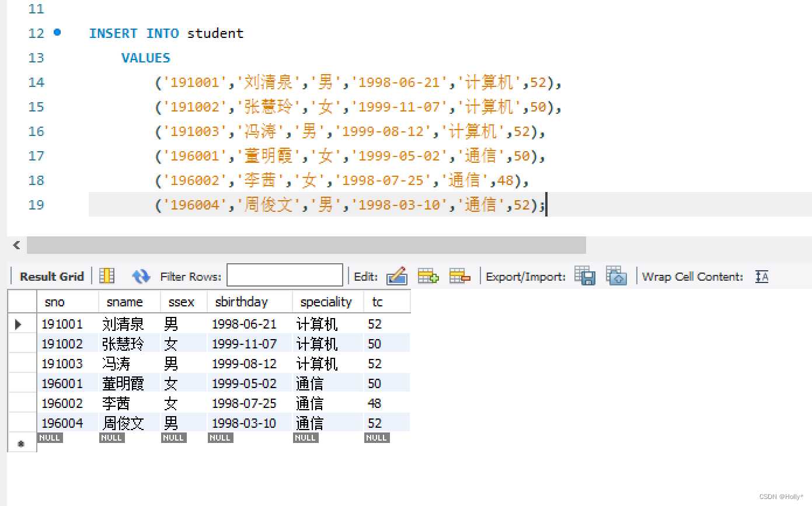Refresh the result grid data

141,276
